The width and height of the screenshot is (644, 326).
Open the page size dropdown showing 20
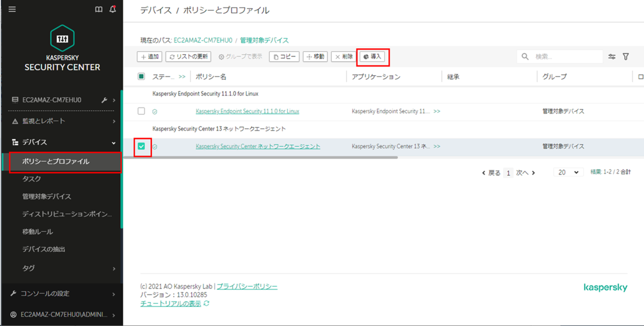568,172
